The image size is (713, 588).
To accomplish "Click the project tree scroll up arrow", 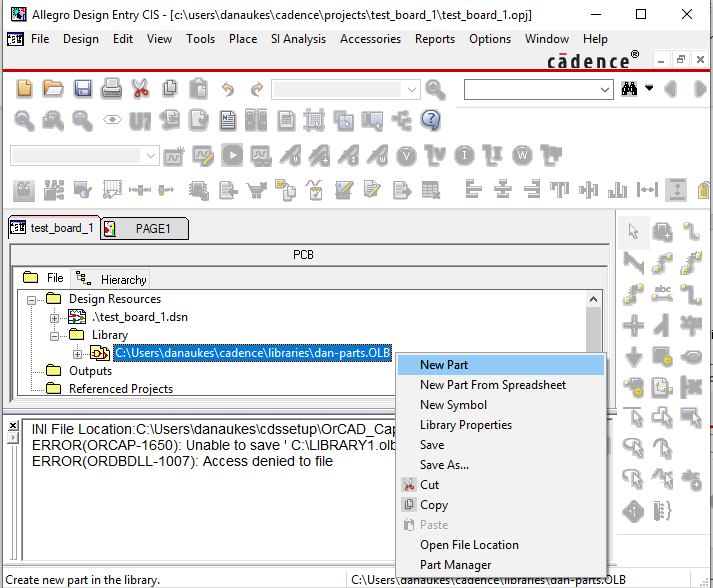I will [593, 299].
